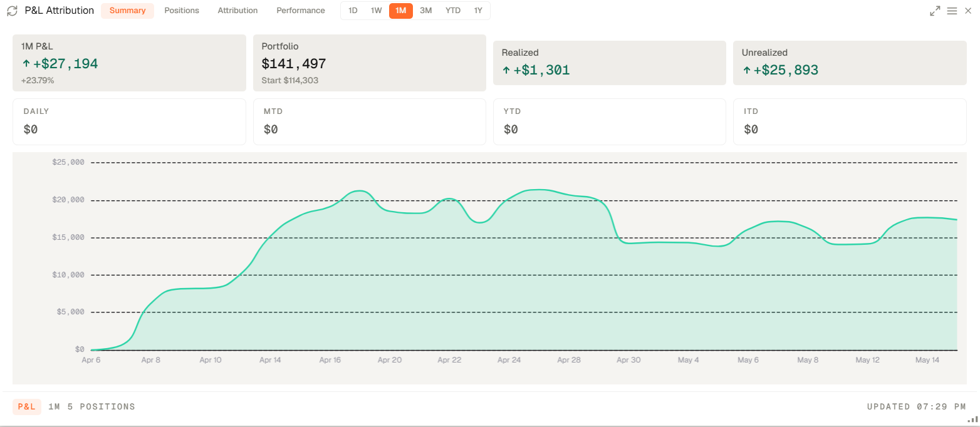Choose the 1W time range
The height and width of the screenshot is (427, 980).
(376, 11)
